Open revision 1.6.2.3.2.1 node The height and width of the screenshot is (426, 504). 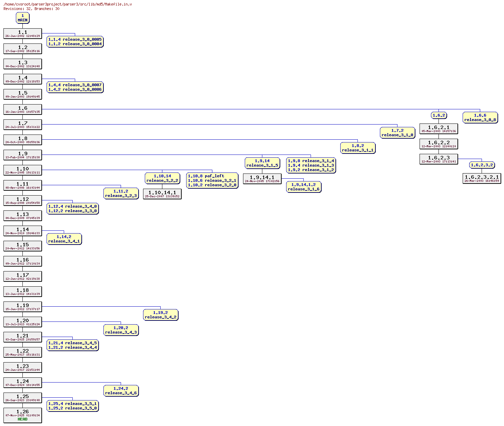[x=482, y=178]
